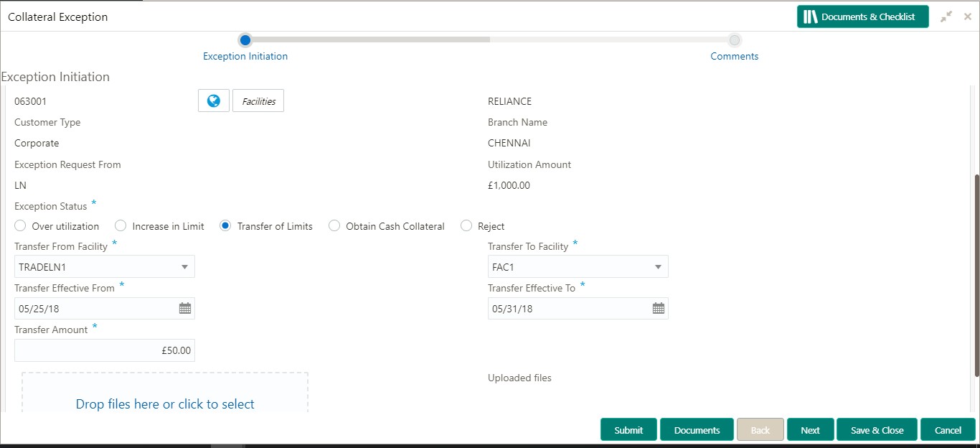This screenshot has height=448, width=980.
Task: Go to Exception Initiation step
Action: tap(245, 40)
